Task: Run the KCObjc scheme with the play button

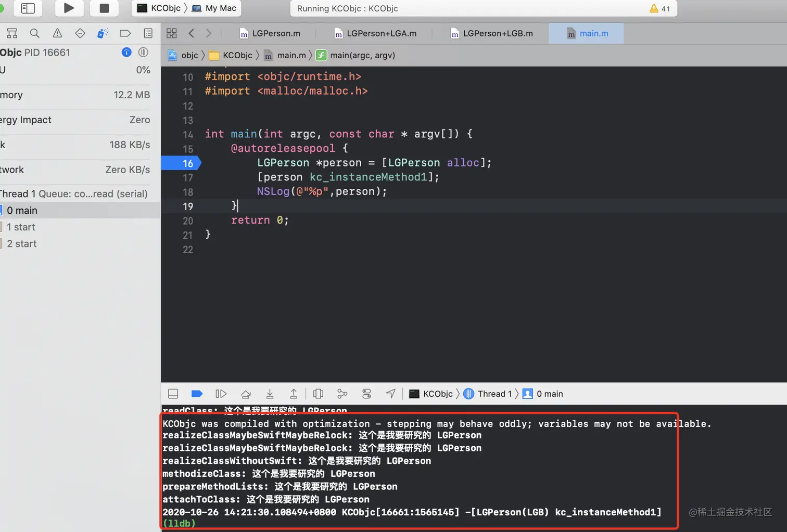Action: tap(69, 8)
